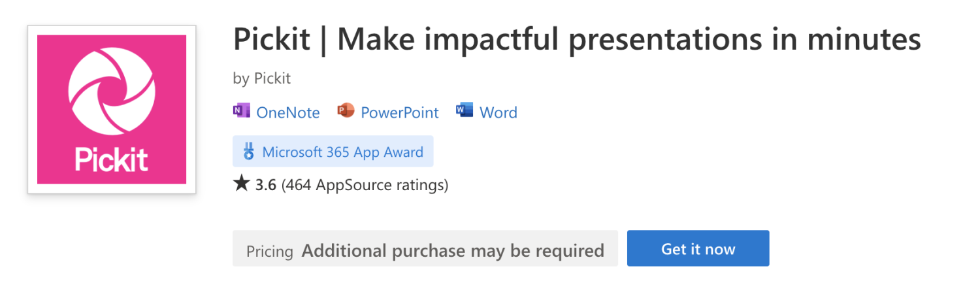The width and height of the screenshot is (980, 281).
Task: Click the Word app icon
Action: (465, 111)
